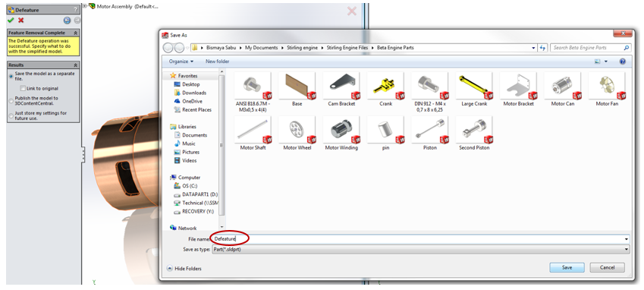
Task: Select the DIN 912 - M4 screw file
Action: point(429,93)
